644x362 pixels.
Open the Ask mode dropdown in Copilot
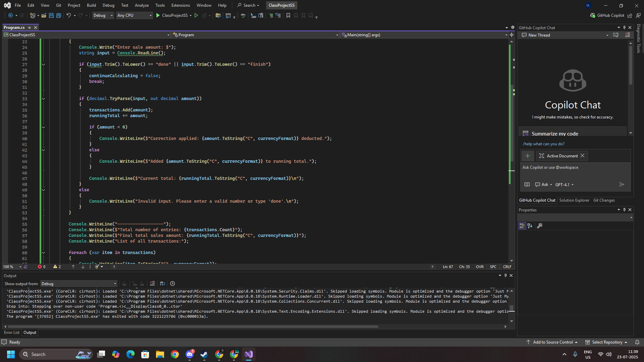[x=544, y=185]
